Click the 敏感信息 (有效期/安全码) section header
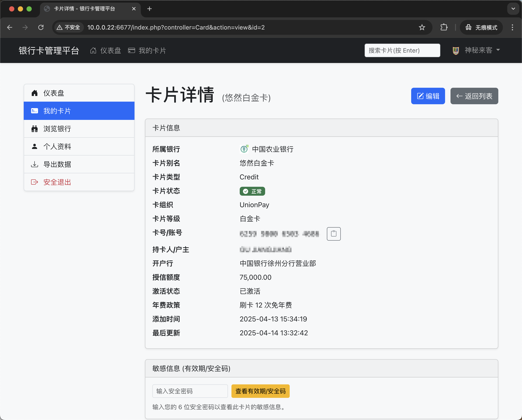522x420 pixels. click(x=321, y=369)
